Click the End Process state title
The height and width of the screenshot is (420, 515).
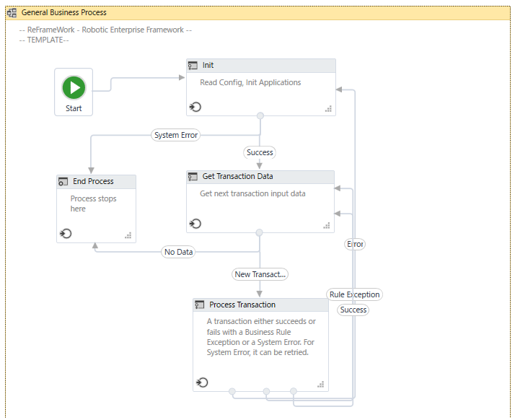pos(93,181)
